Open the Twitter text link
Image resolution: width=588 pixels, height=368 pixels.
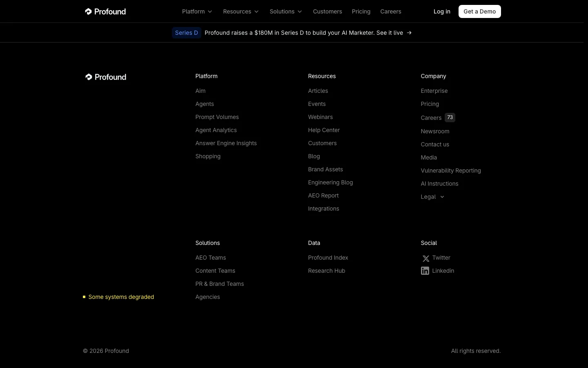(441, 258)
